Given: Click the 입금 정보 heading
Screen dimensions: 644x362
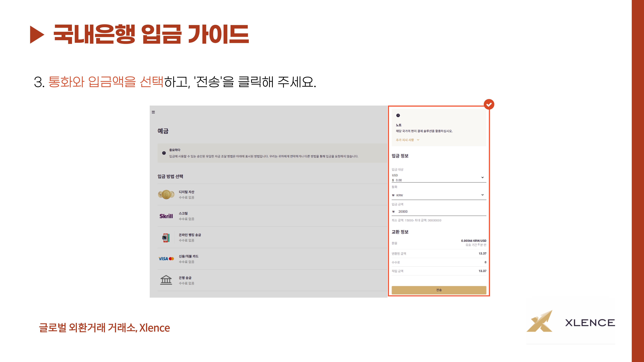Looking at the screenshot, I should [400, 156].
